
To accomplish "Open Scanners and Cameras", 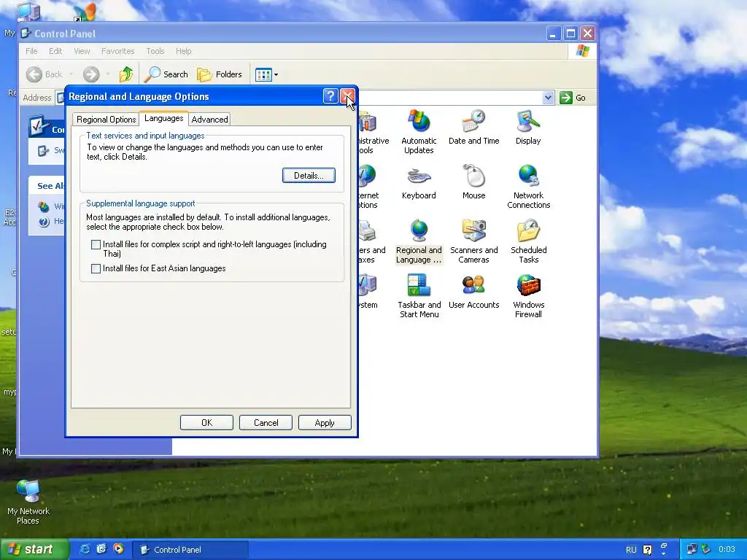I will [x=473, y=241].
